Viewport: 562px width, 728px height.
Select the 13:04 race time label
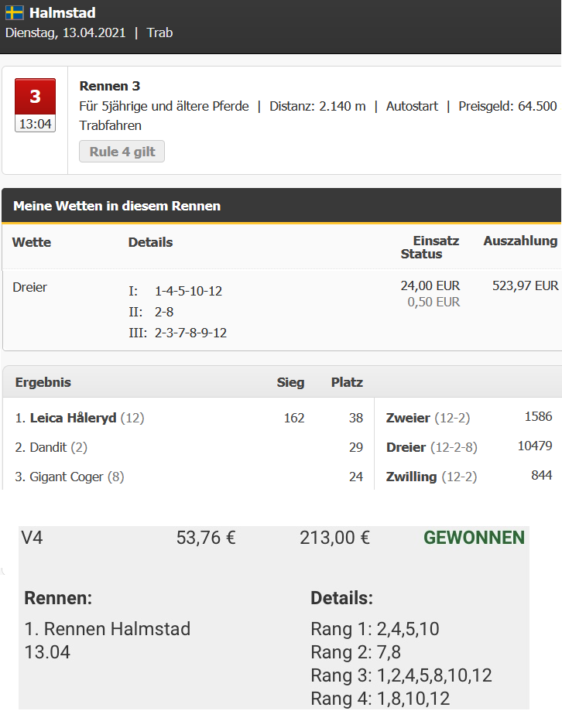pos(36,124)
